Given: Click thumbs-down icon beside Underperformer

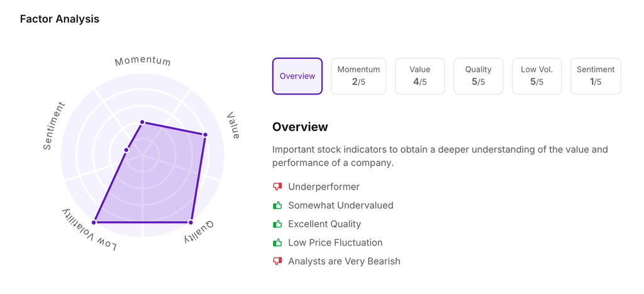Looking at the screenshot, I should click(x=277, y=187).
